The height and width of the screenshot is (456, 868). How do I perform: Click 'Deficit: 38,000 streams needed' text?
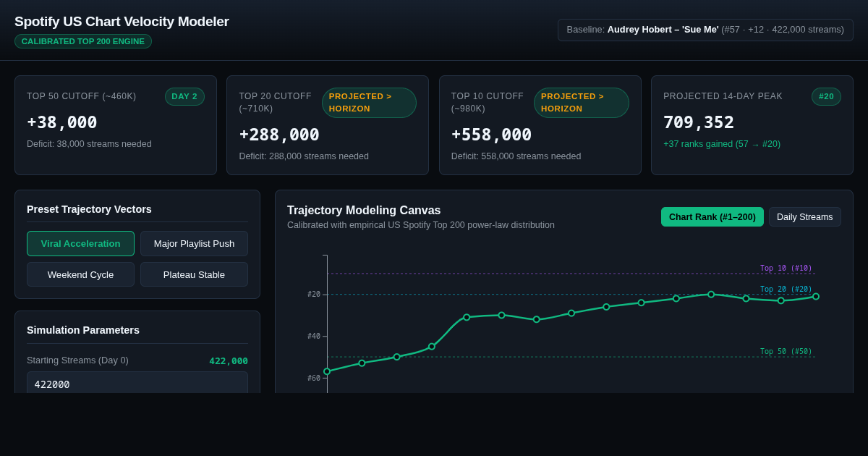click(89, 144)
